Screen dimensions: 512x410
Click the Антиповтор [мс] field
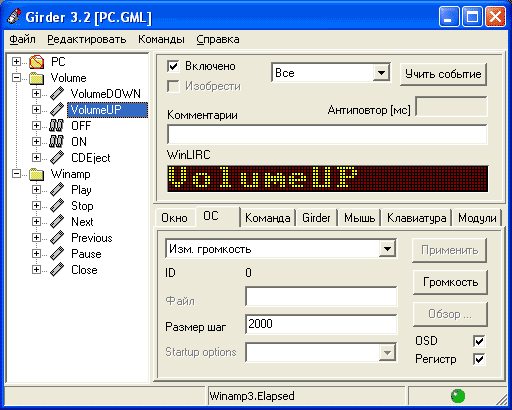pos(451,106)
